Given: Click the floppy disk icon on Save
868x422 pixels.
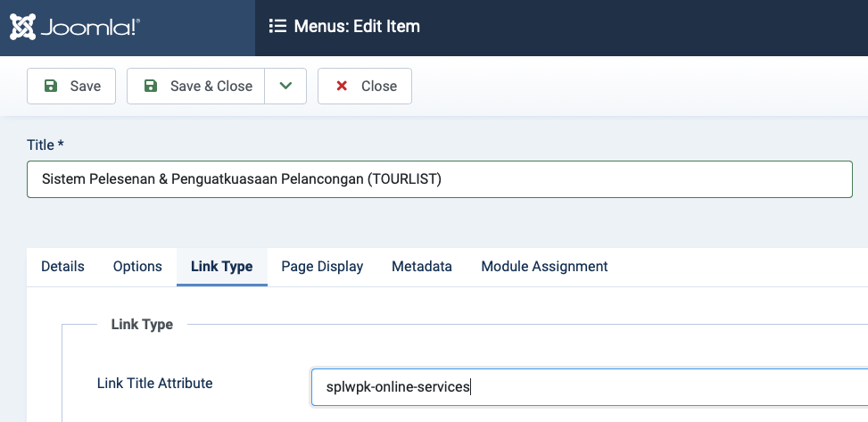Looking at the screenshot, I should pyautogui.click(x=51, y=87).
